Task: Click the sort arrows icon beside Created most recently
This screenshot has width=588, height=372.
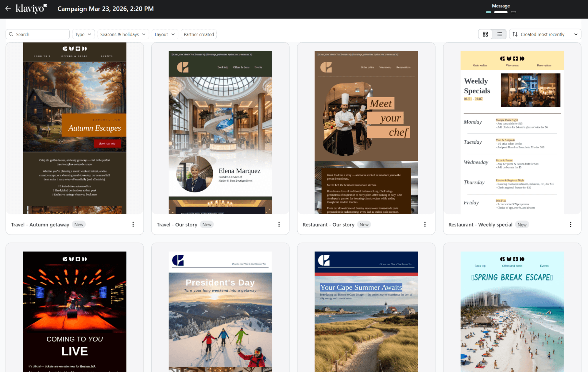Action: tap(515, 34)
